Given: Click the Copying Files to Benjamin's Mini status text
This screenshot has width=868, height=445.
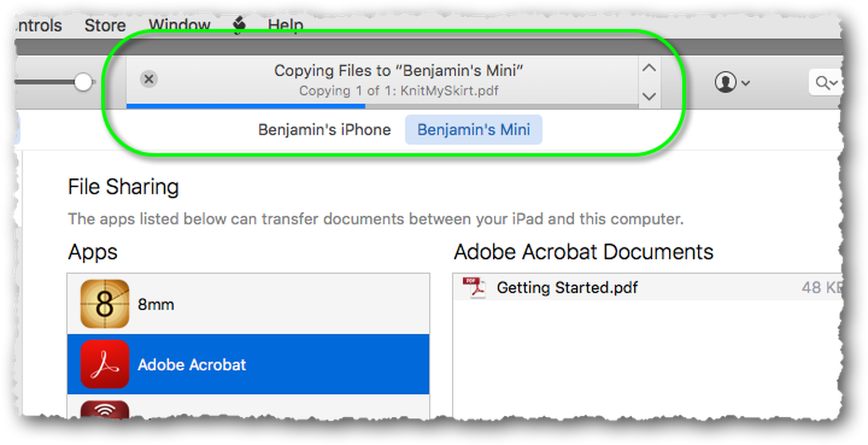Looking at the screenshot, I should coord(398,70).
